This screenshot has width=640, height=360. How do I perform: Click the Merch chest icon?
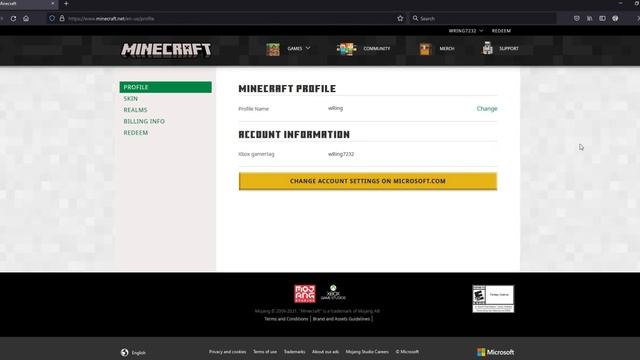425,49
